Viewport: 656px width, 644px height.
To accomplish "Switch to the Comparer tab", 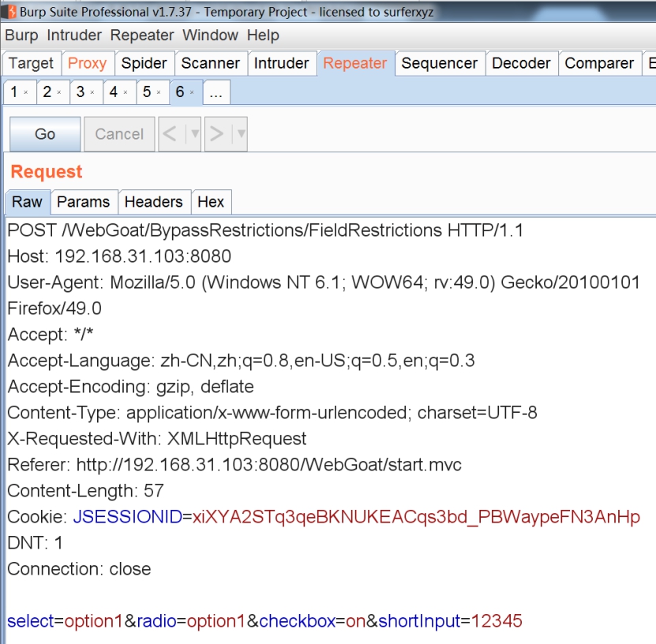I will coord(599,64).
